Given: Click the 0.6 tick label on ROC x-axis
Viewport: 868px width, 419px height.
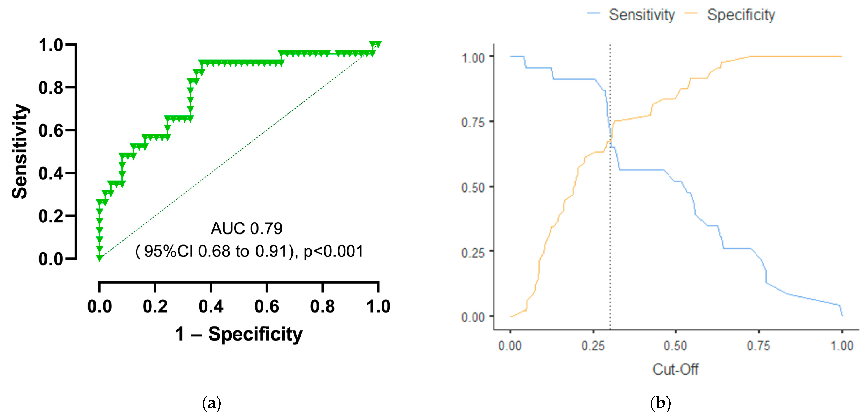Looking at the screenshot, I should [267, 306].
